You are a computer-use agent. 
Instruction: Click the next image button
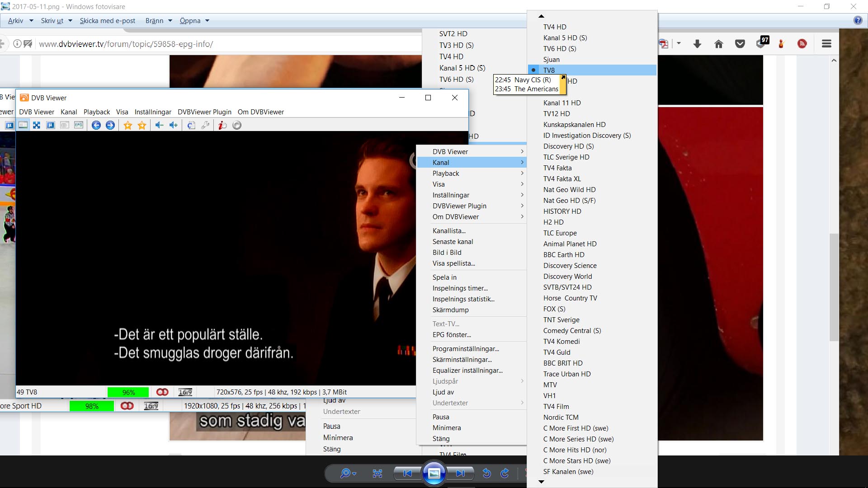click(460, 473)
